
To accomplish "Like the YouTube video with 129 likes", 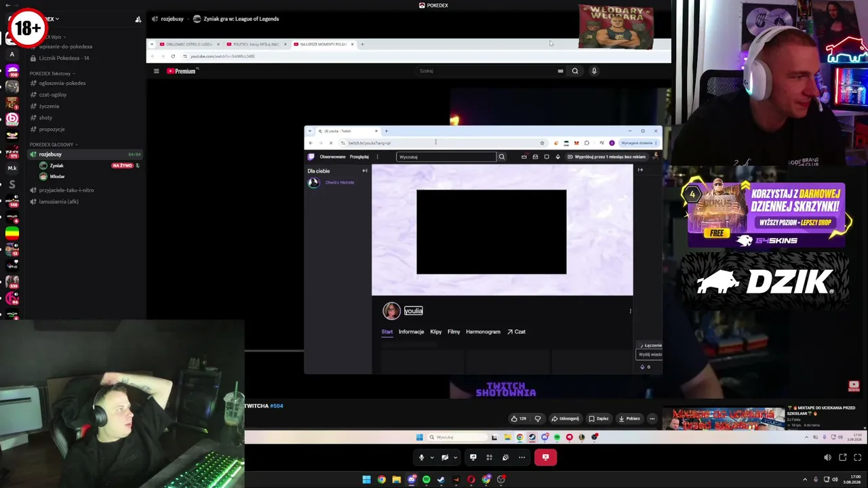I will click(x=519, y=418).
